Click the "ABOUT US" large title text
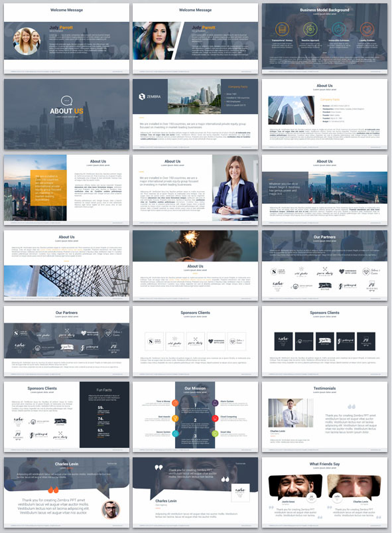 pyautogui.click(x=66, y=111)
